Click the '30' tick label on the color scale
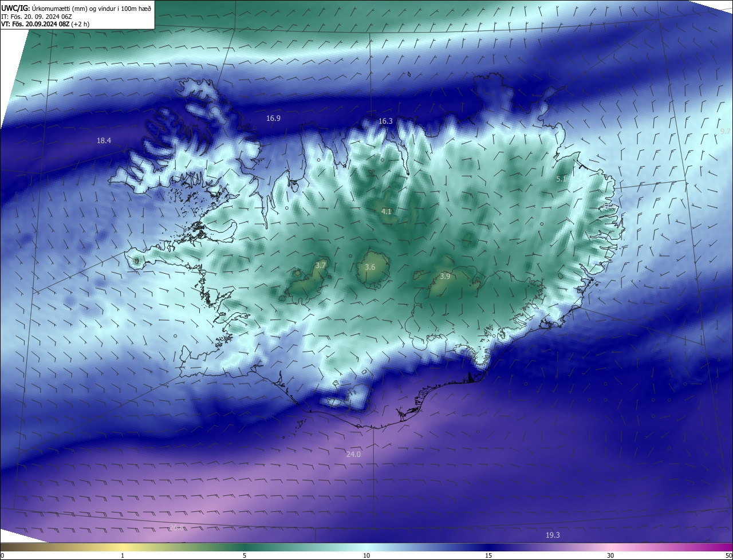This screenshot has height=560, width=733. pyautogui.click(x=610, y=555)
